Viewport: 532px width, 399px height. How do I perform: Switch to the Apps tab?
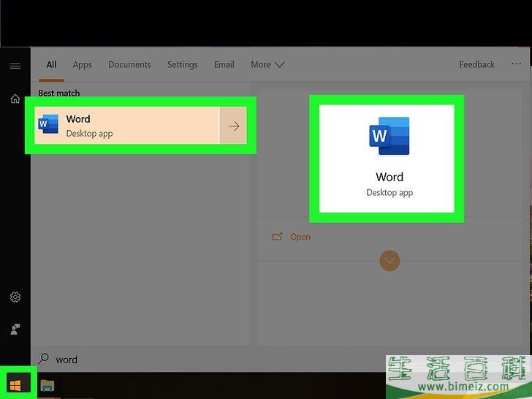(x=83, y=64)
